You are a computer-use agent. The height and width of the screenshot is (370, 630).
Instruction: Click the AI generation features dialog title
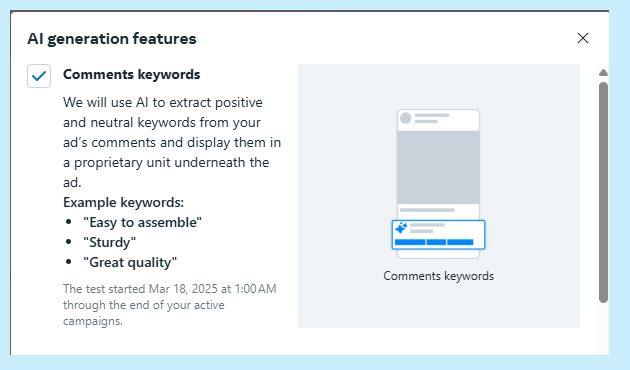[112, 39]
